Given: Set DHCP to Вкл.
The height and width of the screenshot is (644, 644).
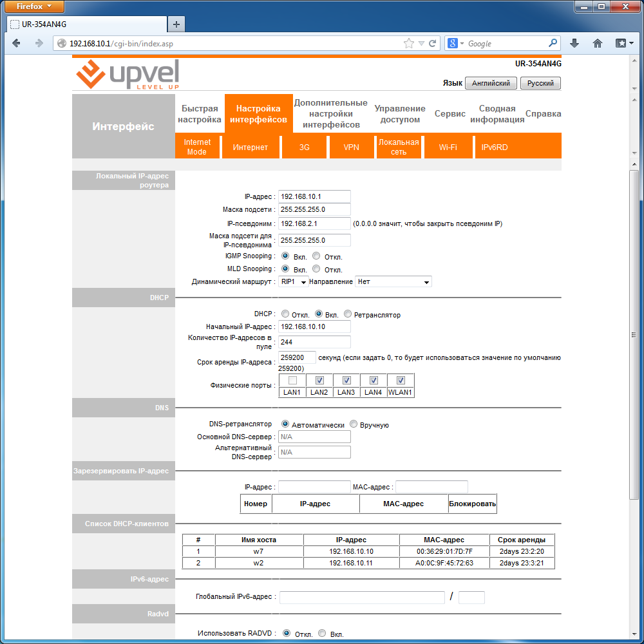Looking at the screenshot, I should (319, 314).
